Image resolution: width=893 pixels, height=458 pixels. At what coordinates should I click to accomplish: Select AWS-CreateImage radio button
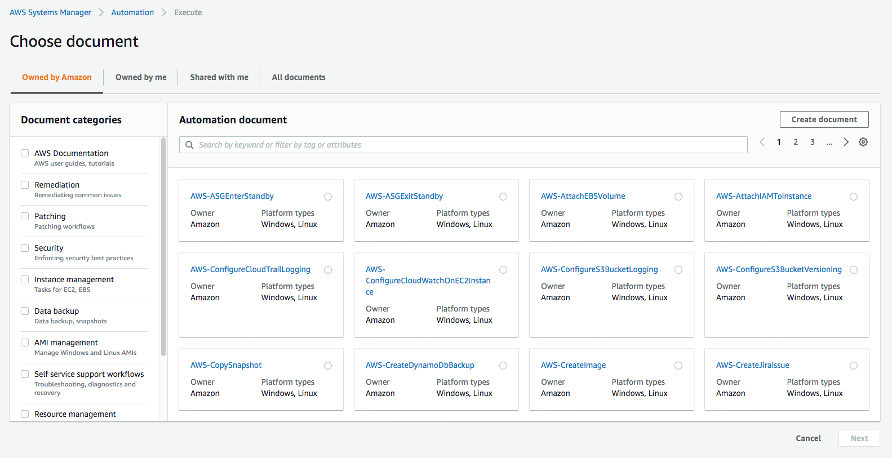pos(678,366)
